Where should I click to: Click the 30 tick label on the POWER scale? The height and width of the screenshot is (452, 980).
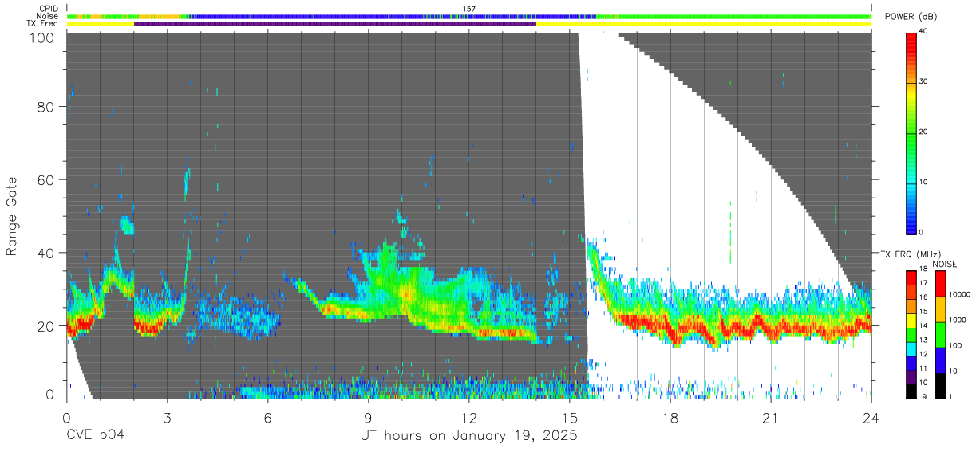point(923,81)
